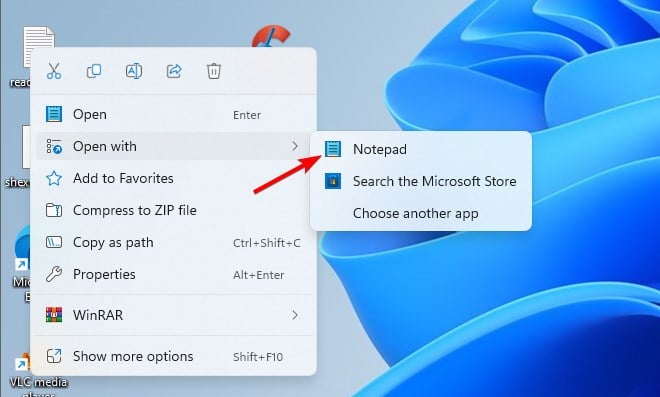The height and width of the screenshot is (397, 660).
Task: Click the Show more options icon
Action: tap(54, 356)
